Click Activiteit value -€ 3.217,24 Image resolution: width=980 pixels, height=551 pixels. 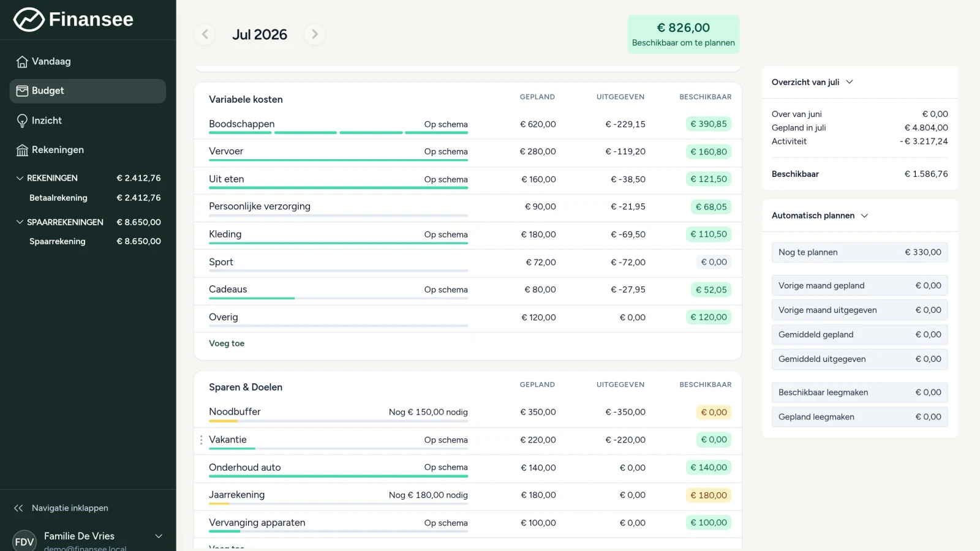pyautogui.click(x=924, y=141)
